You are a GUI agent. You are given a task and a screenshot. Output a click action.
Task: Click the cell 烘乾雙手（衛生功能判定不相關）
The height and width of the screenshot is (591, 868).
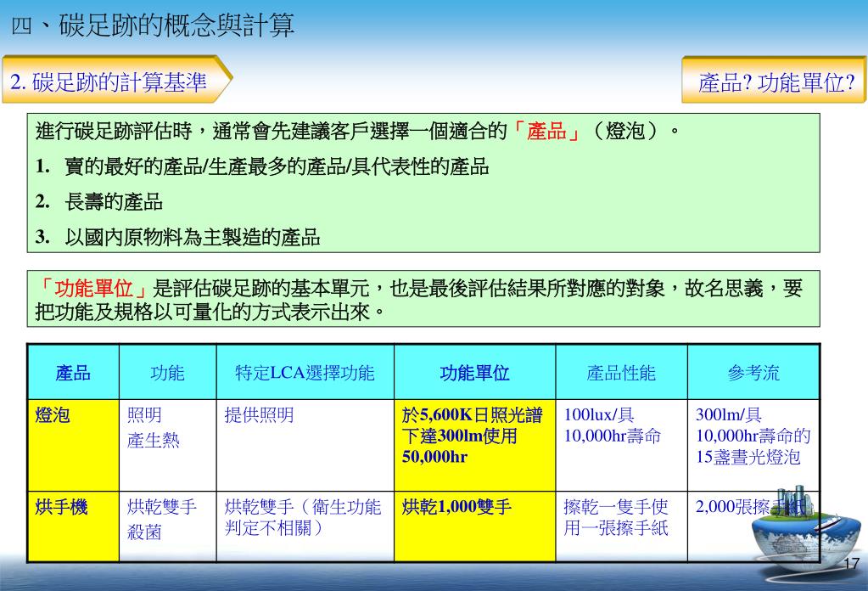305,526
